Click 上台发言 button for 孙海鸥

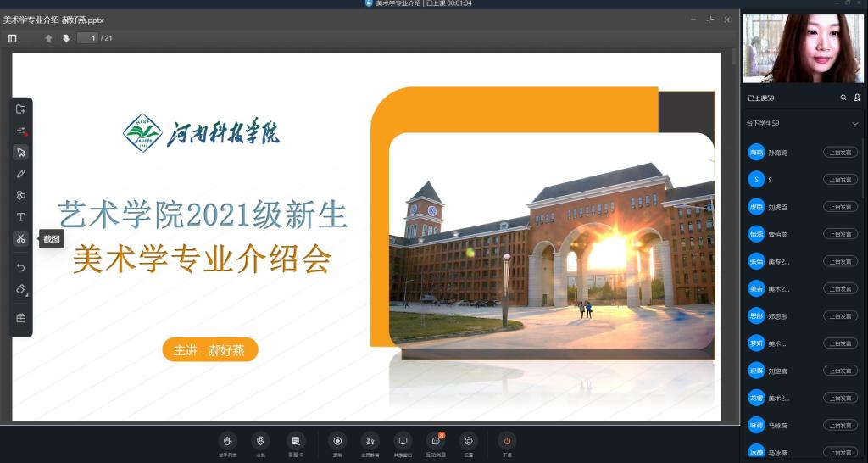tap(840, 153)
